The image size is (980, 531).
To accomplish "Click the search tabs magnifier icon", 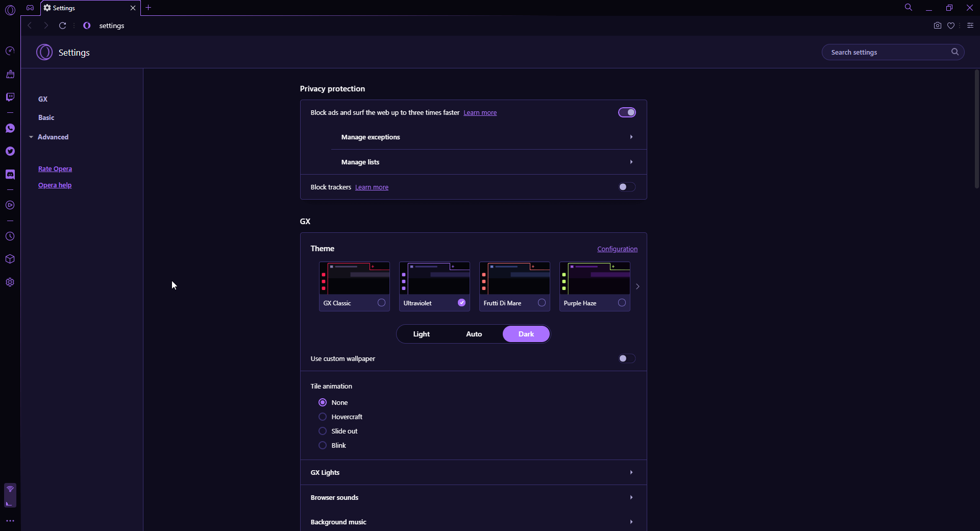I will 909,8.
